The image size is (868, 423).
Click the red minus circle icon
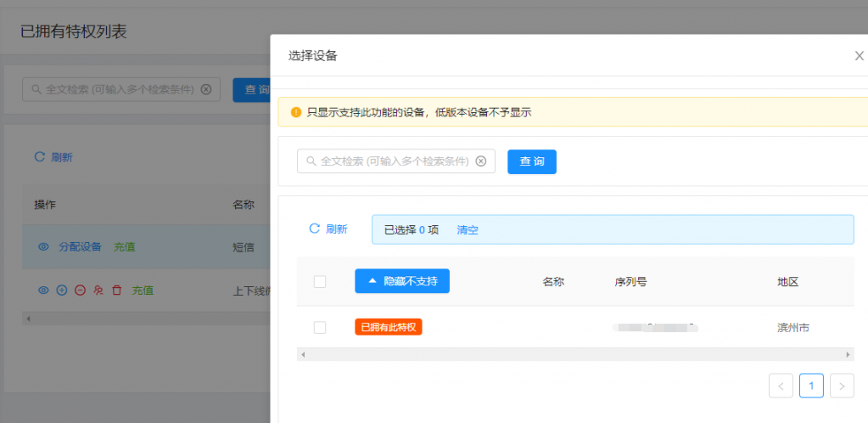pos(80,290)
